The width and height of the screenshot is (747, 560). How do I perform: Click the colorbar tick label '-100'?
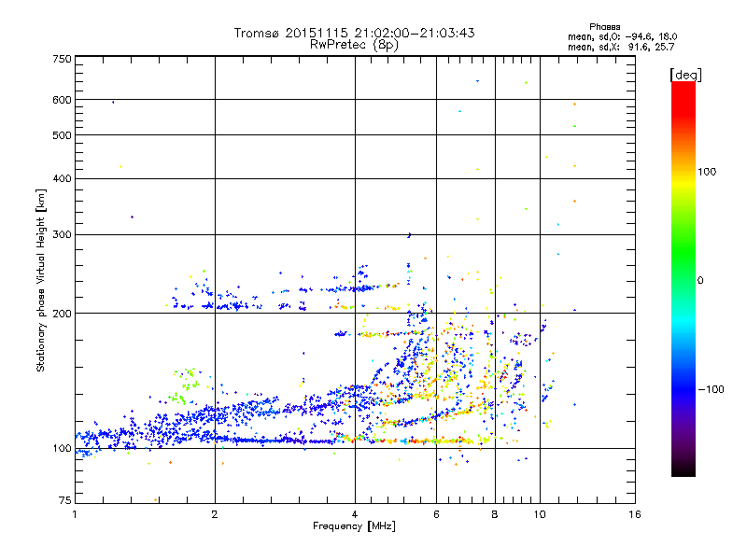(711, 389)
